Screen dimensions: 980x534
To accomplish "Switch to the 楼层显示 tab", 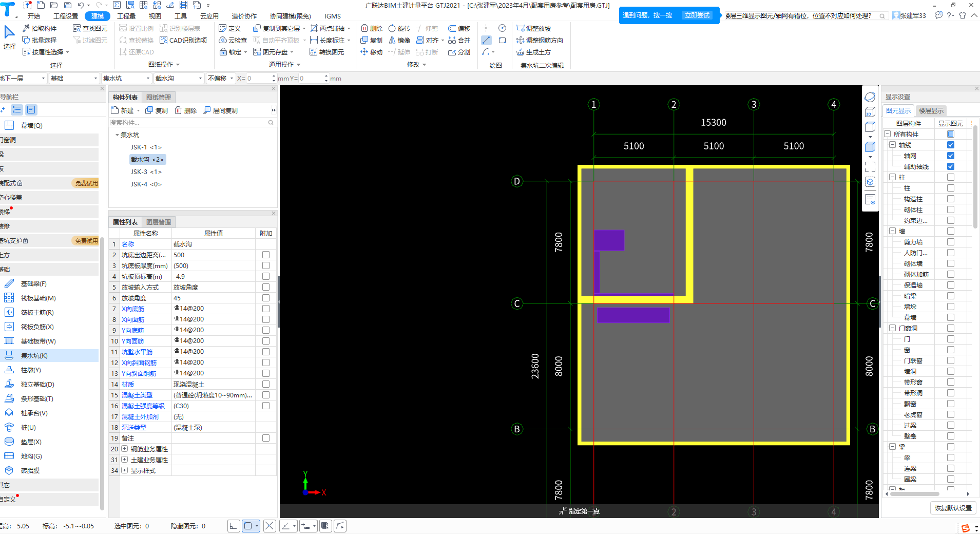I will coord(931,110).
